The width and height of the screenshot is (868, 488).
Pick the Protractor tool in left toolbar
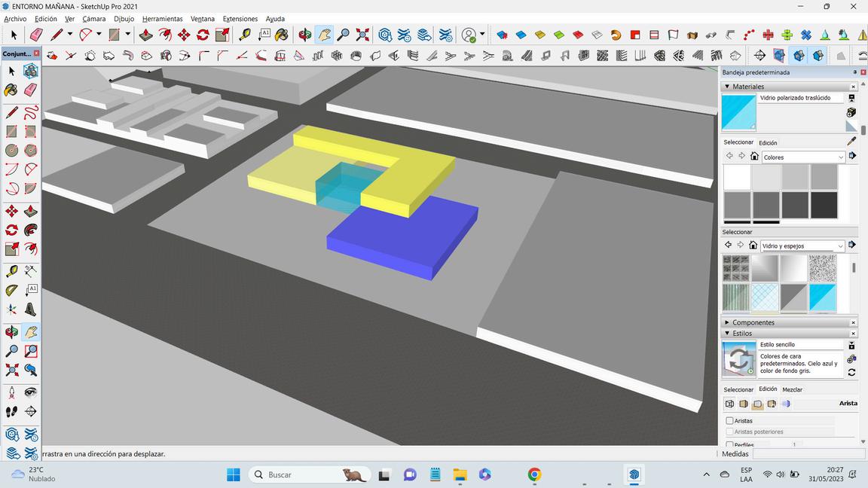tap(12, 290)
